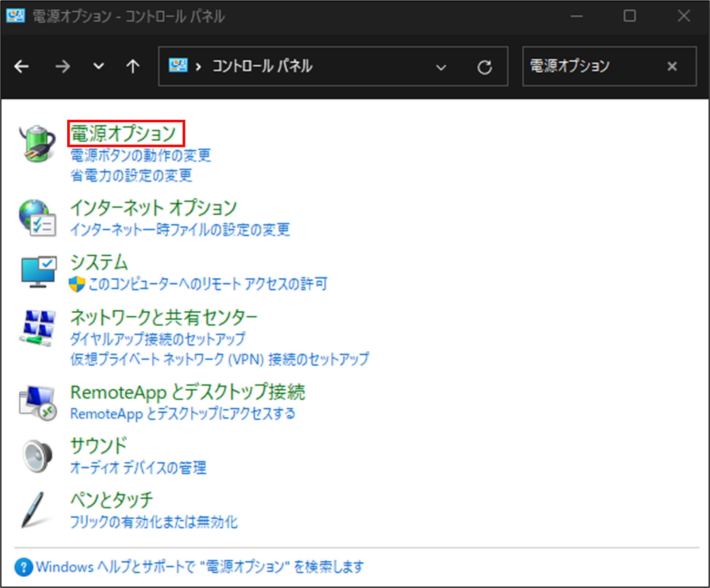Open ダイヤルアップ接続のセットアップ
Screen dimensions: 710x588
pyautogui.click(x=158, y=339)
